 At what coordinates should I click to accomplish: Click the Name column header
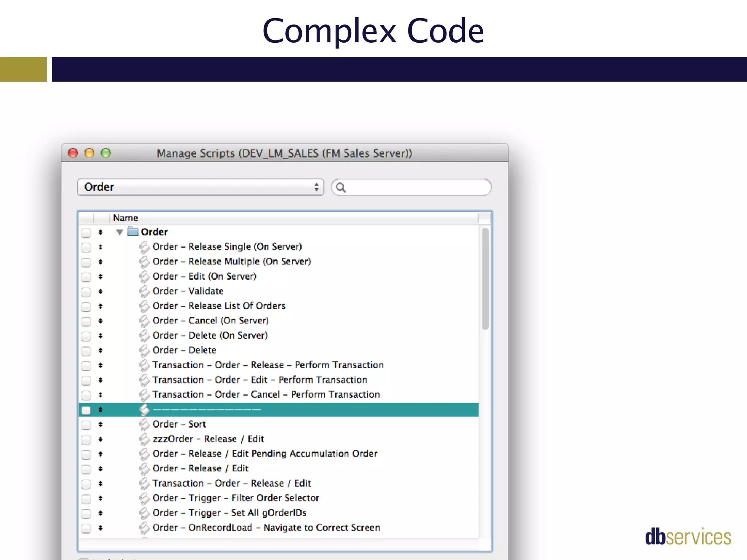click(x=125, y=218)
